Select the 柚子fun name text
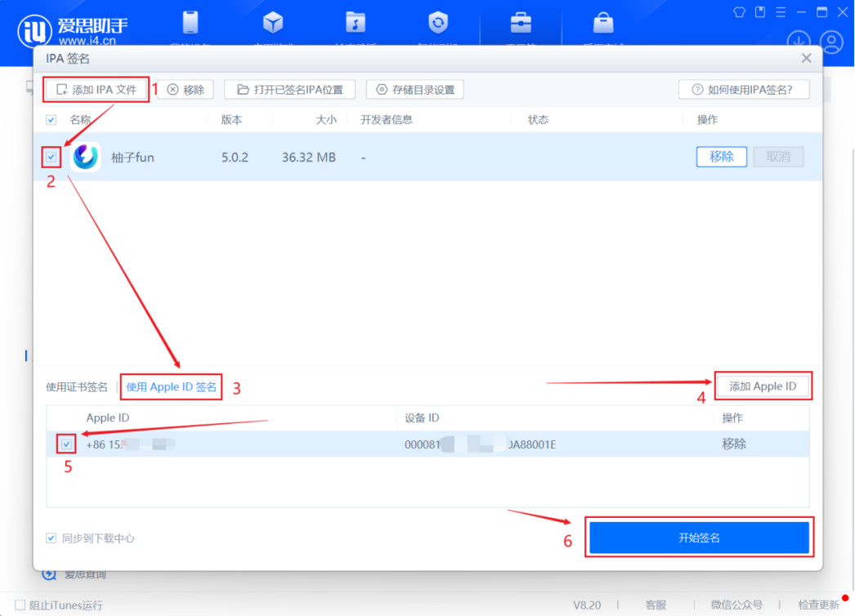 (132, 158)
